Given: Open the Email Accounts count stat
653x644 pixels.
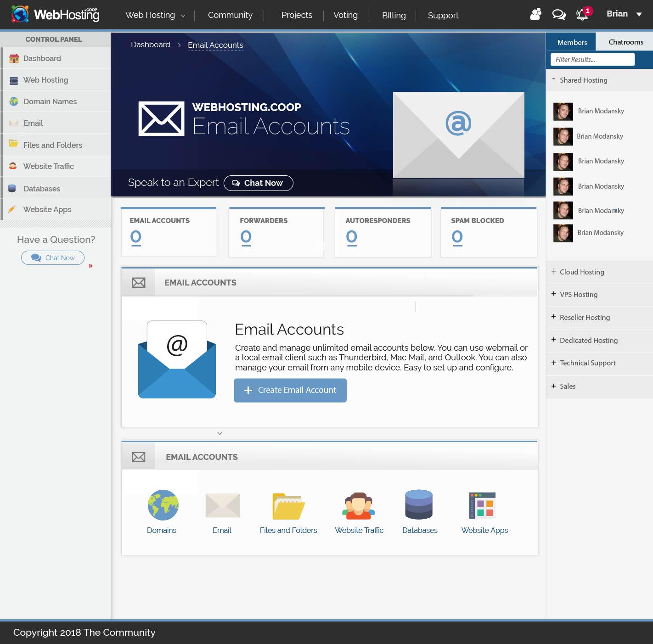Looking at the screenshot, I should [135, 237].
